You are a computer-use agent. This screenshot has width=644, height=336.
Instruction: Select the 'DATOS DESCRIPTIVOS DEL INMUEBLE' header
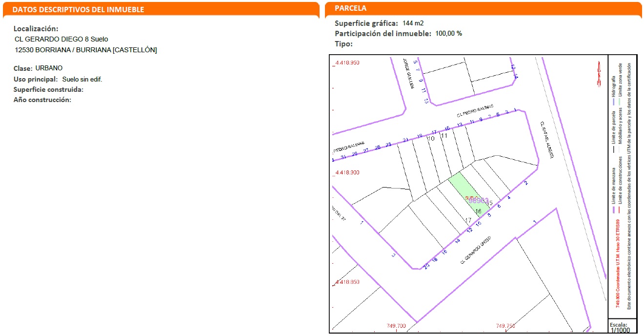pyautogui.click(x=78, y=10)
